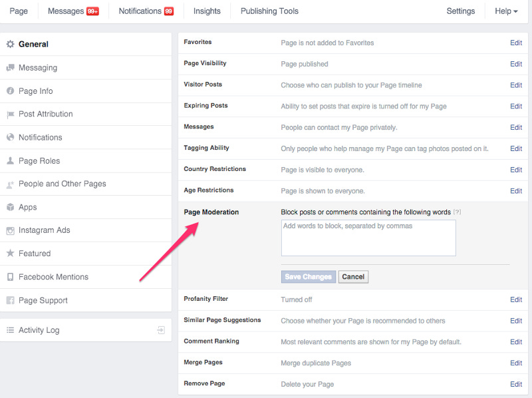532x398 pixels.
Task: Click the Messages 99+ red badge
Action: tap(92, 11)
